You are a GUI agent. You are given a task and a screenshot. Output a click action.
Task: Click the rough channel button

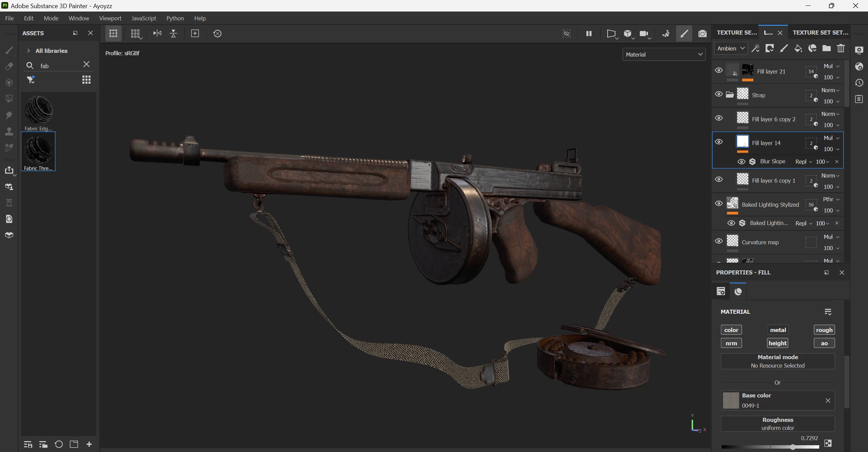point(824,330)
